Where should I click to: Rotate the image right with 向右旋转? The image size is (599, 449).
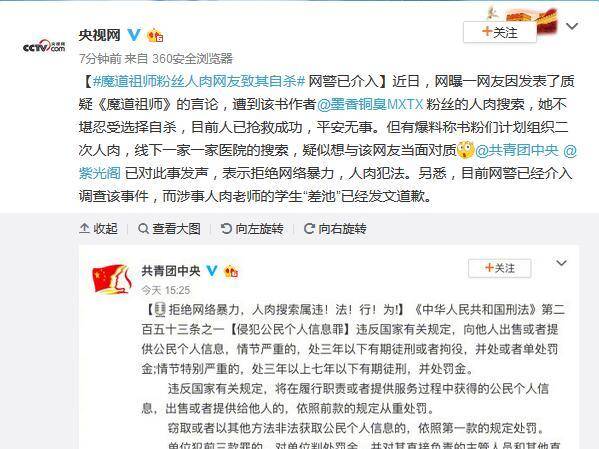coord(335,229)
